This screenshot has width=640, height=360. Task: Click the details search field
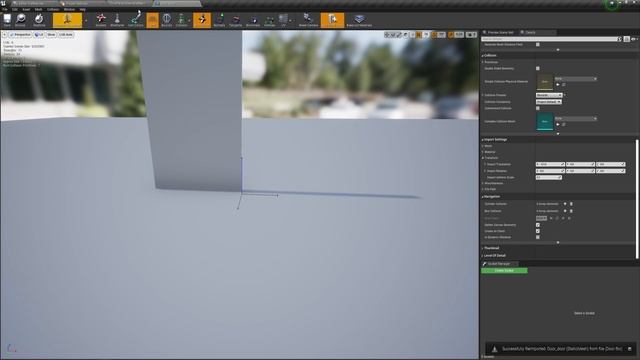(551, 39)
